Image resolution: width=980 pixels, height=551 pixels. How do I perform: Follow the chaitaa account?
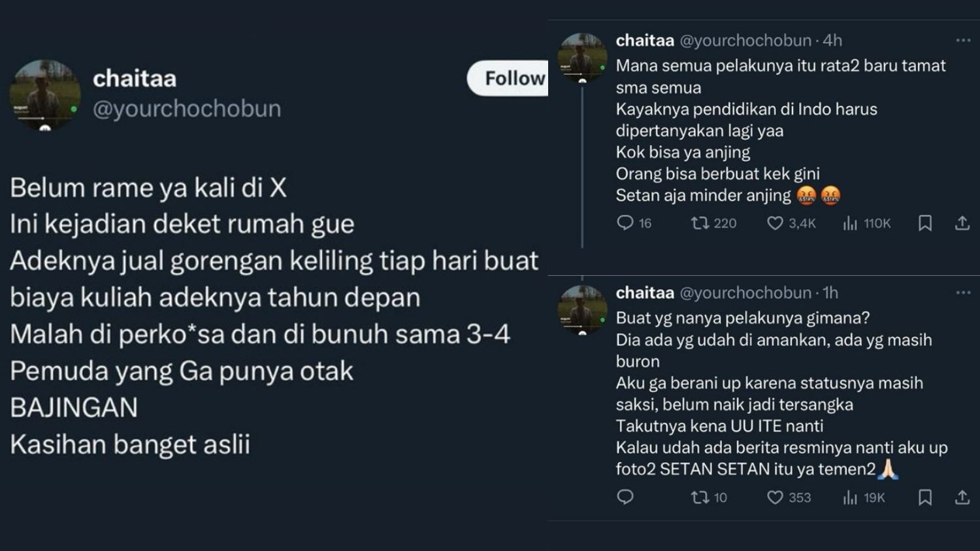[508, 78]
